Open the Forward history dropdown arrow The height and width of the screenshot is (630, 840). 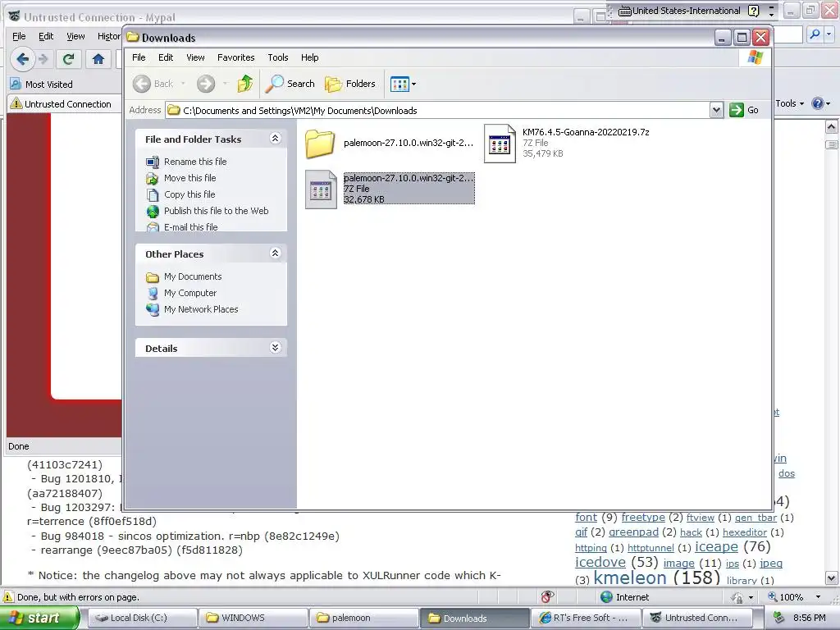[225, 84]
